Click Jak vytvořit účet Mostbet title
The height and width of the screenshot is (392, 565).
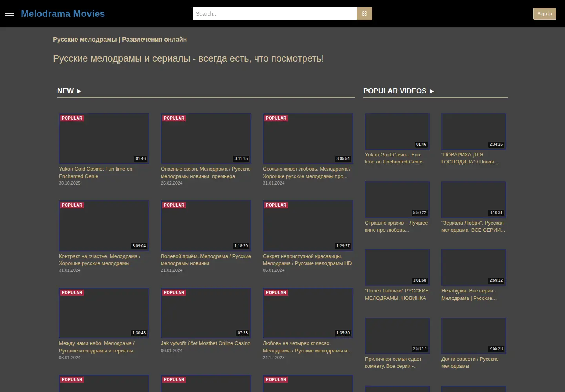click(206, 343)
